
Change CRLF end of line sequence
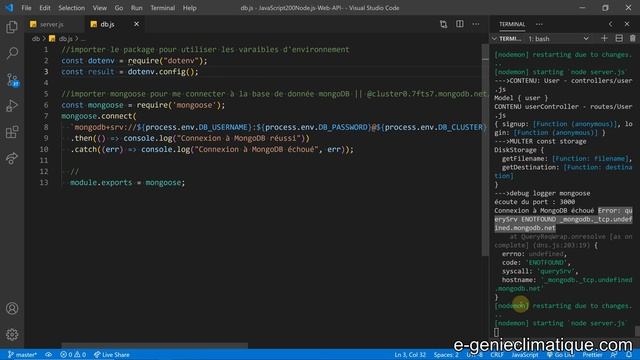tap(497, 355)
